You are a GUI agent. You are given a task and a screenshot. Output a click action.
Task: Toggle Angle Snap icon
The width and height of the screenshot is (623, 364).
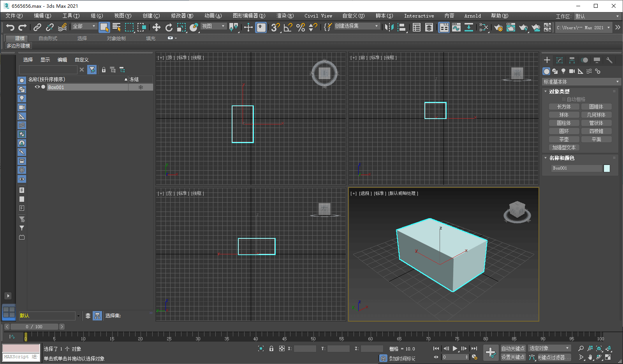point(288,27)
